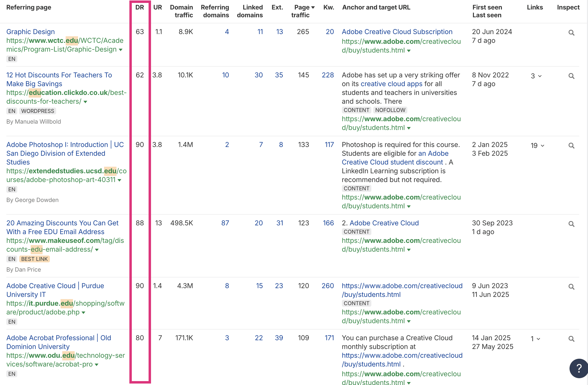The width and height of the screenshot is (588, 385).
Task: Expand the 19 links chevron
Action: click(543, 145)
